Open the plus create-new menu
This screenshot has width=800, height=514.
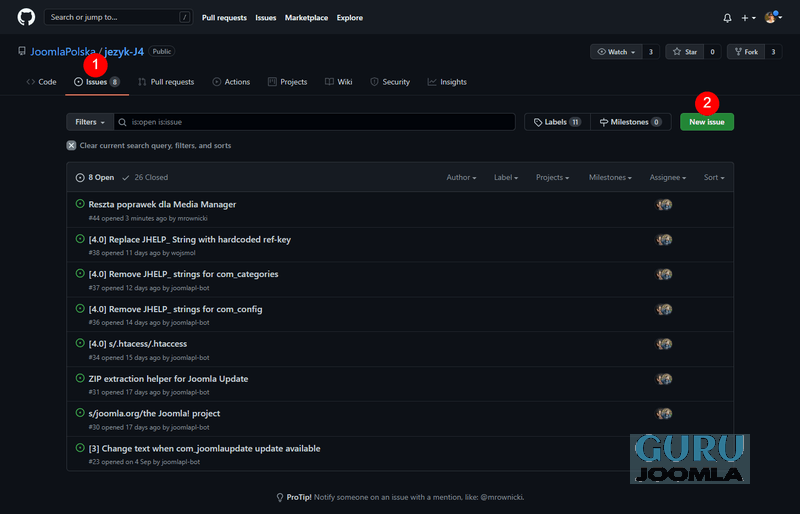click(x=748, y=18)
